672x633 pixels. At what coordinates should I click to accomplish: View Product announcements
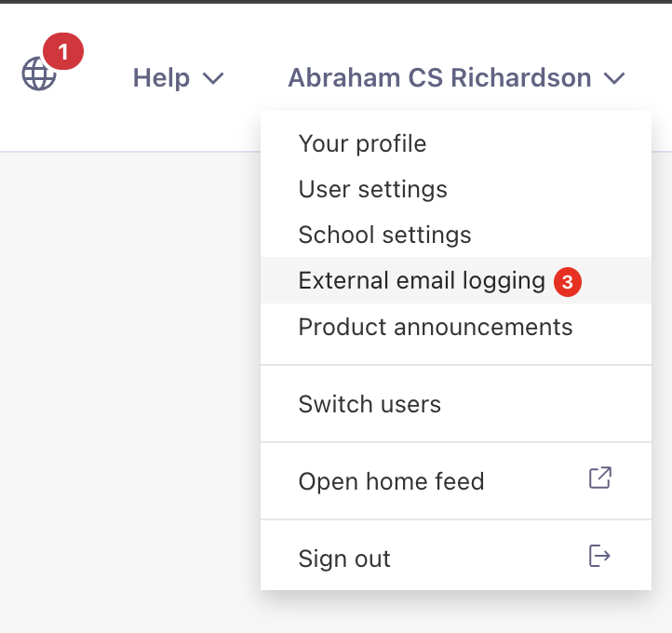click(x=436, y=327)
